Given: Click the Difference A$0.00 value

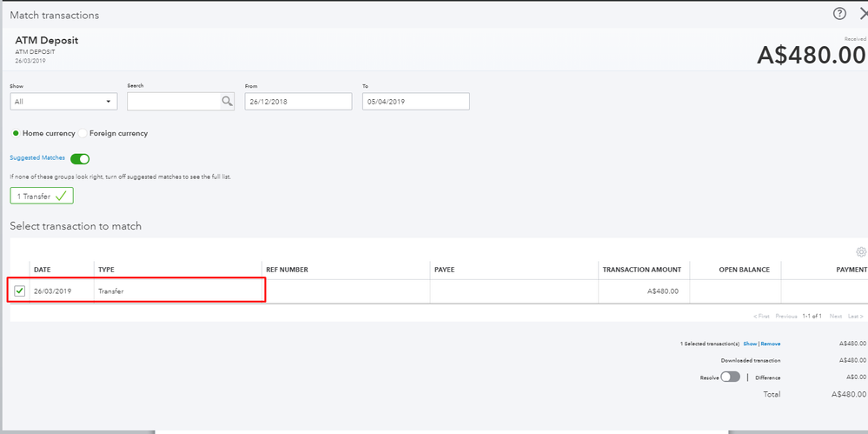Looking at the screenshot, I should (857, 377).
